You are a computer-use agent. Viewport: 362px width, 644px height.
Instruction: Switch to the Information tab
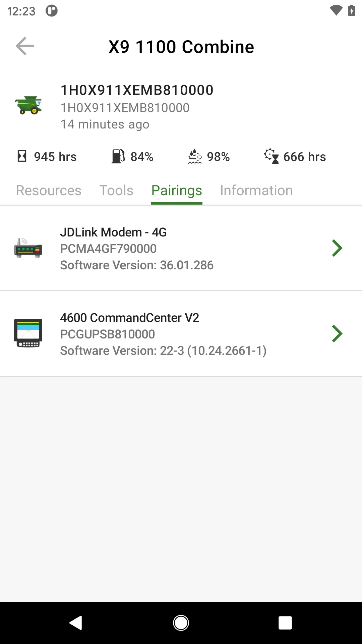(x=256, y=191)
